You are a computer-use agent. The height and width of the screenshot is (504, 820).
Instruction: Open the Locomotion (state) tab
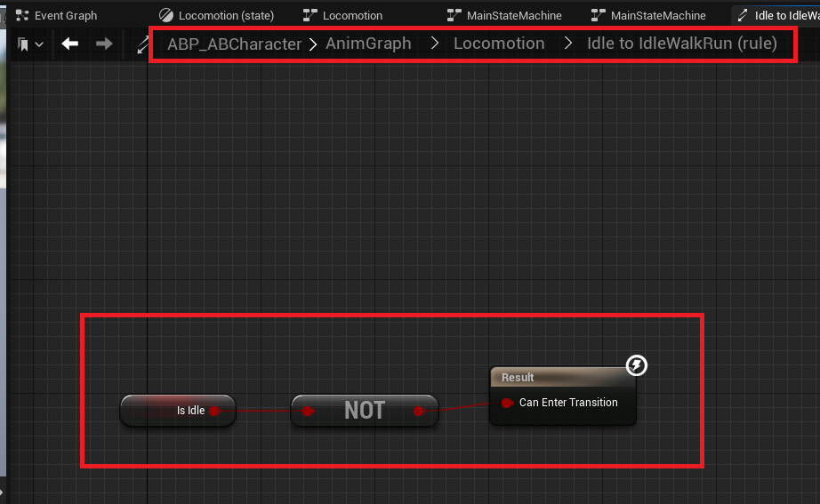click(x=216, y=16)
